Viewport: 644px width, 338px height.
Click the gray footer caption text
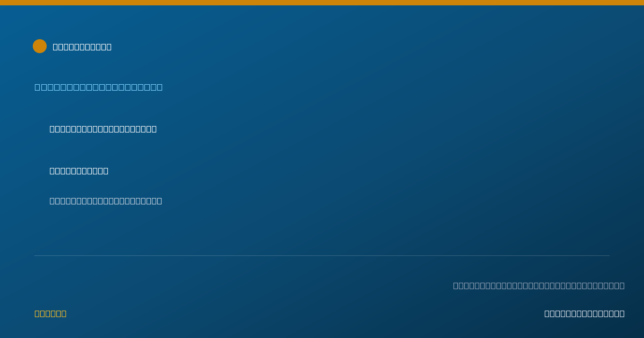click(x=539, y=285)
